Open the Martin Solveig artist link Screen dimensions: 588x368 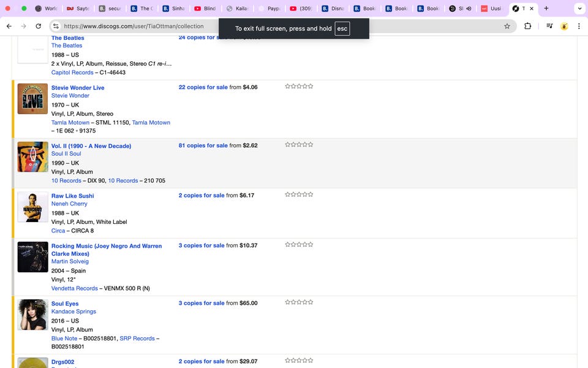tap(70, 261)
